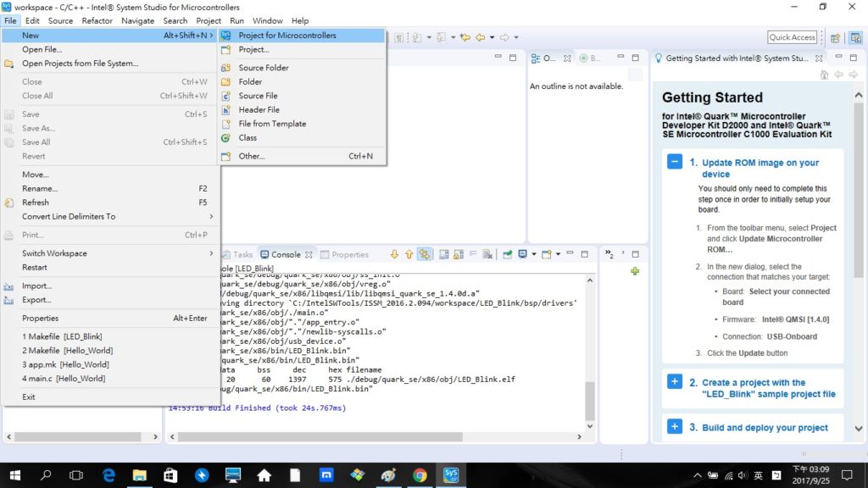This screenshot has width=868, height=488.
Task: Open the Refactor menu
Action: coord(97,20)
